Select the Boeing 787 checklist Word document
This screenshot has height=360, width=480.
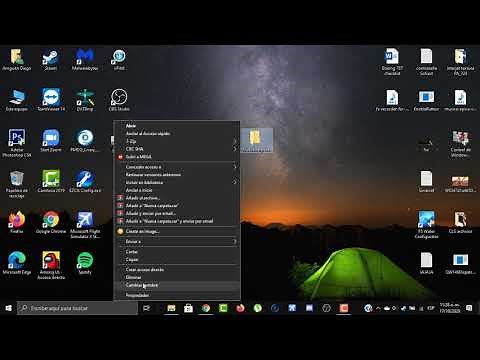[392, 62]
